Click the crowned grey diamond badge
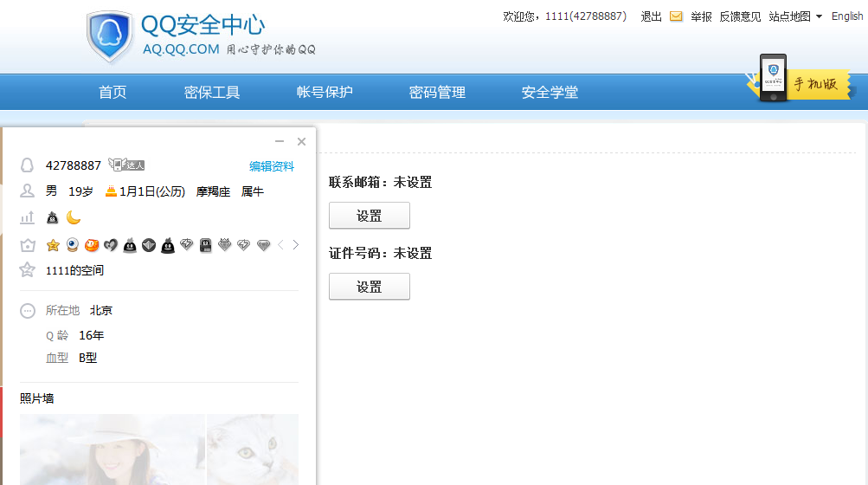 (225, 244)
